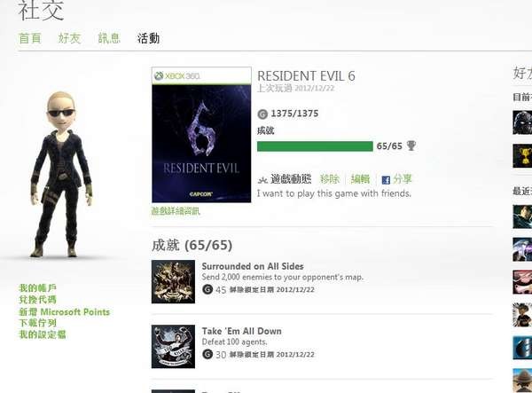Select the 活動 activity tab
The image size is (532, 393).
pos(148,38)
